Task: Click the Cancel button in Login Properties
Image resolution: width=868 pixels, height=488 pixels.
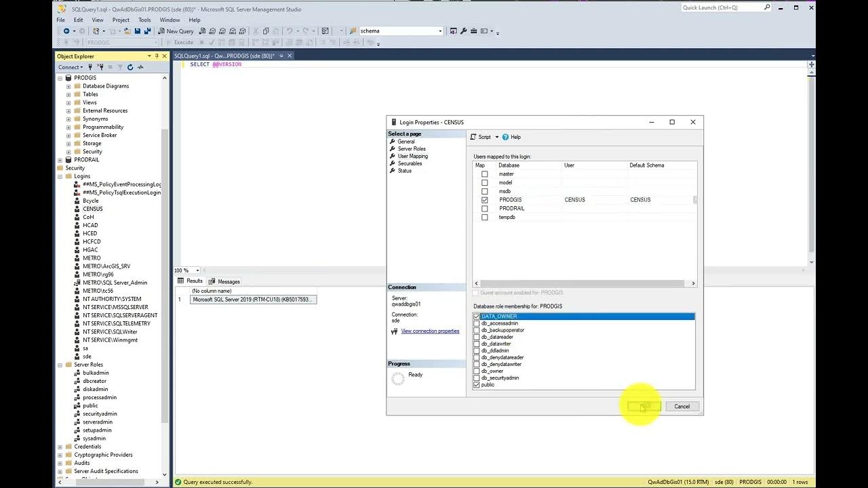Action: coord(682,407)
